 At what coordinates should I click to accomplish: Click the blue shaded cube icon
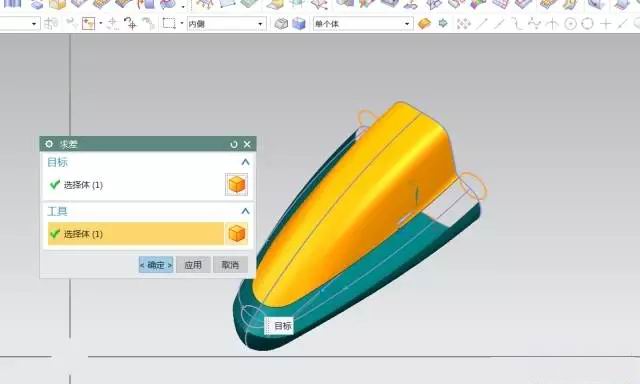click(299, 24)
